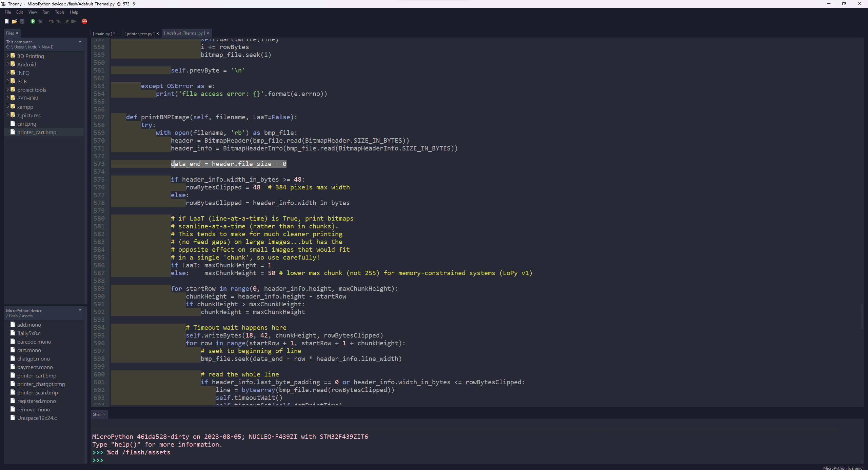Image resolution: width=868 pixels, height=470 pixels.
Task: Click the New file toolbar icon
Action: point(7,21)
